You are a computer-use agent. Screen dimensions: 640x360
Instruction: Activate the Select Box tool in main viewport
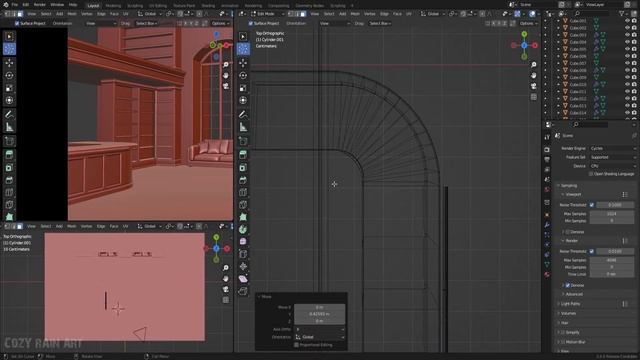pos(243,36)
